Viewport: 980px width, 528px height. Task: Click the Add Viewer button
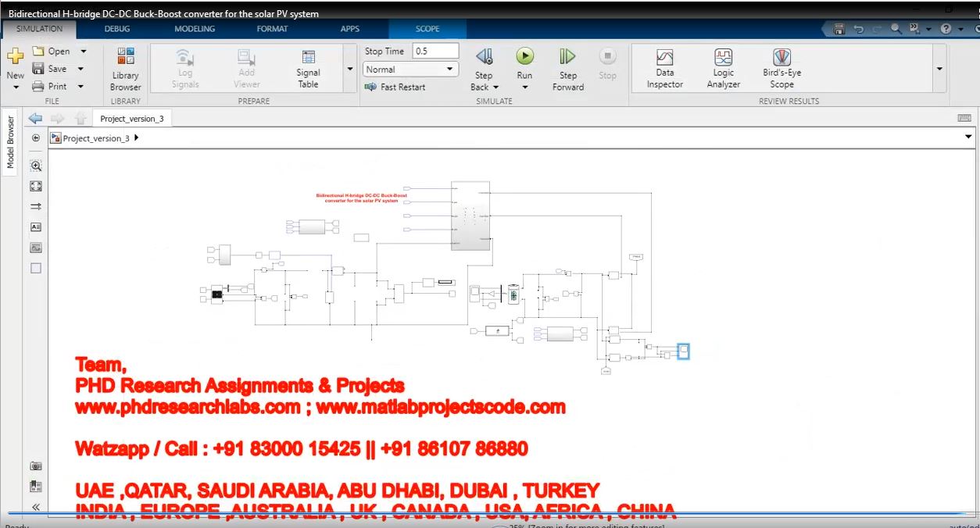click(x=246, y=70)
